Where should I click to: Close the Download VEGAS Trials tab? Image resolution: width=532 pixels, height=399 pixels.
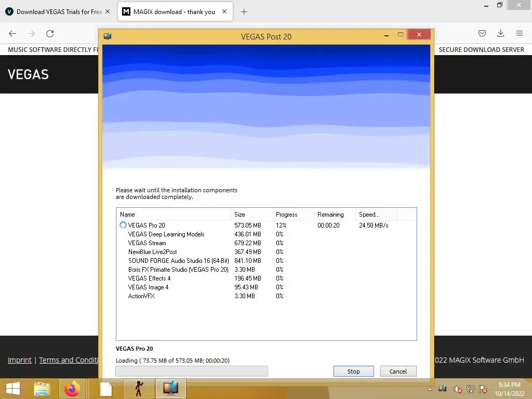pos(108,11)
